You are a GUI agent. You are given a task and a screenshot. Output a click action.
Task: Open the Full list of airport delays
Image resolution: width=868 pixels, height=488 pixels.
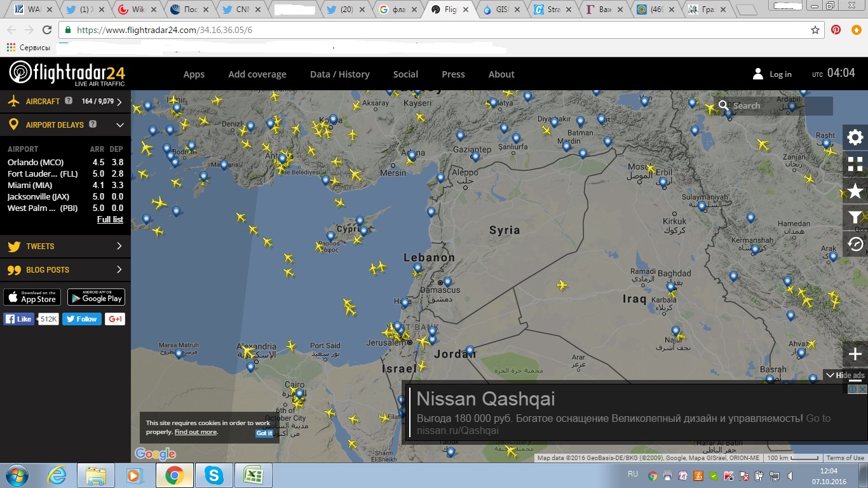110,220
